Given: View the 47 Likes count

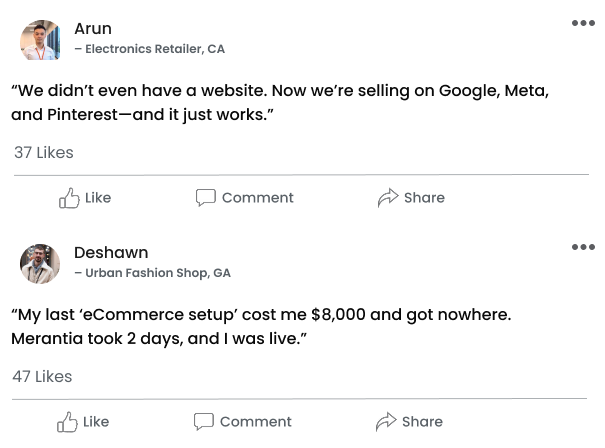Looking at the screenshot, I should tap(42, 377).
